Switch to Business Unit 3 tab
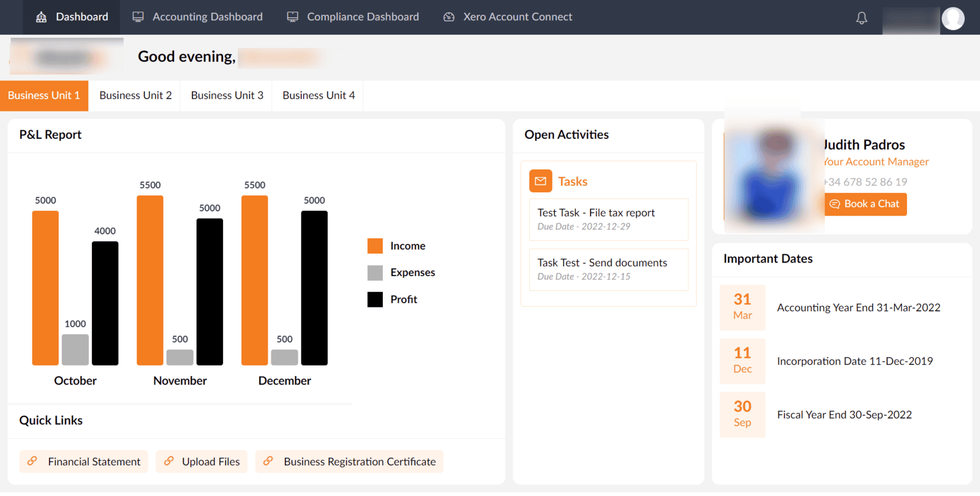 pyautogui.click(x=227, y=96)
